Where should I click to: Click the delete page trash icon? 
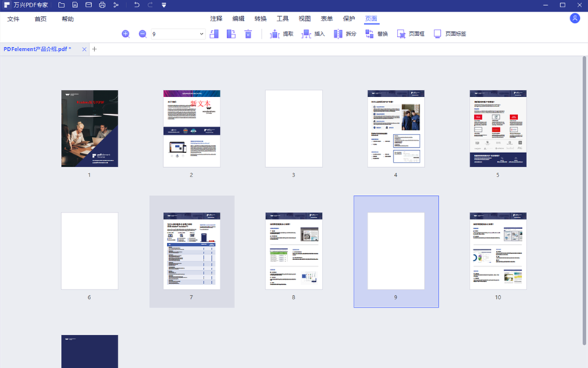click(248, 34)
